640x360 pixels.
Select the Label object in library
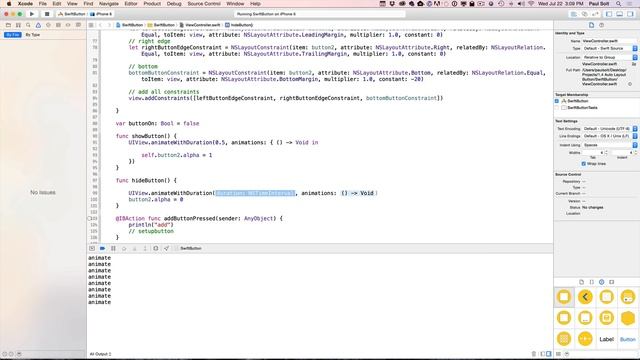click(x=607, y=339)
